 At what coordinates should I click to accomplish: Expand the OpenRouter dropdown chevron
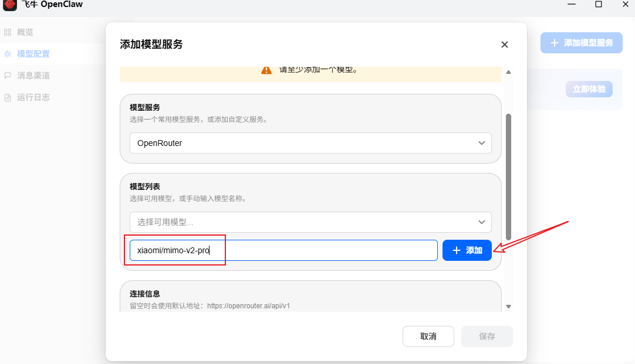481,143
